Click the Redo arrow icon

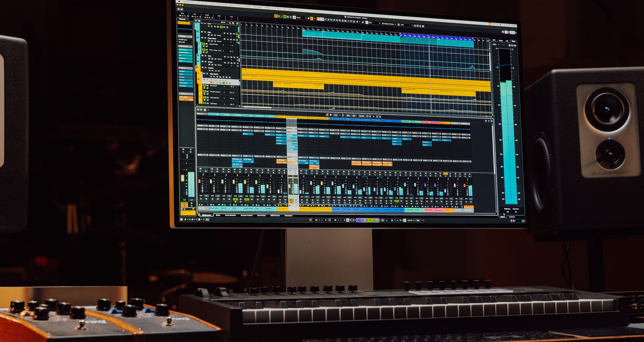click(x=182, y=9)
